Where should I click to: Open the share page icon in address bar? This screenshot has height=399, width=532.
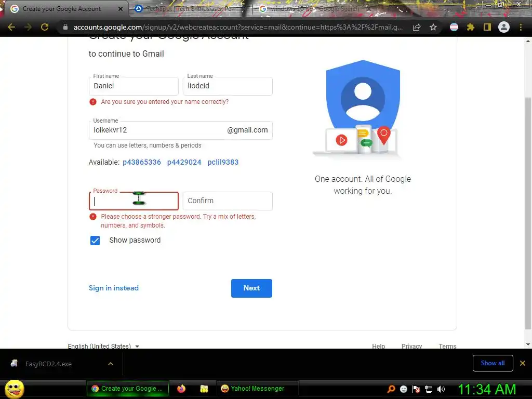coord(417,27)
